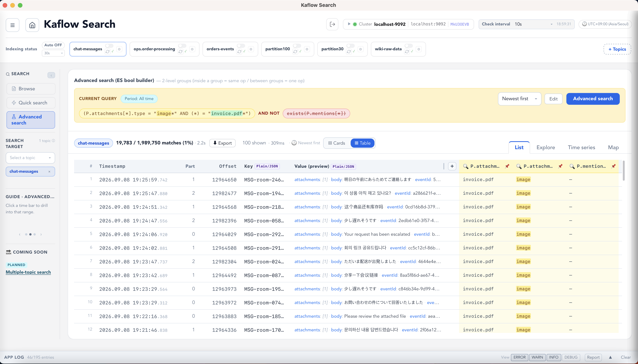Toggle ops.order-processing indexing switch
638x364 pixels.
tap(182, 46)
